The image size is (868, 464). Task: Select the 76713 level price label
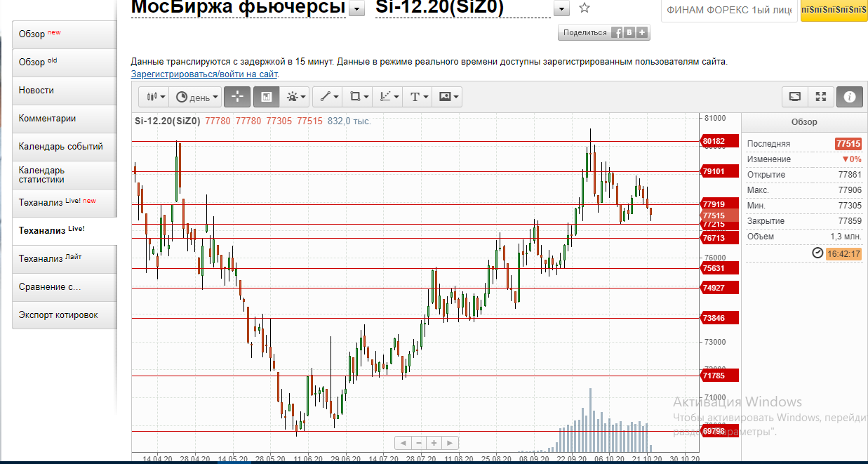point(720,238)
